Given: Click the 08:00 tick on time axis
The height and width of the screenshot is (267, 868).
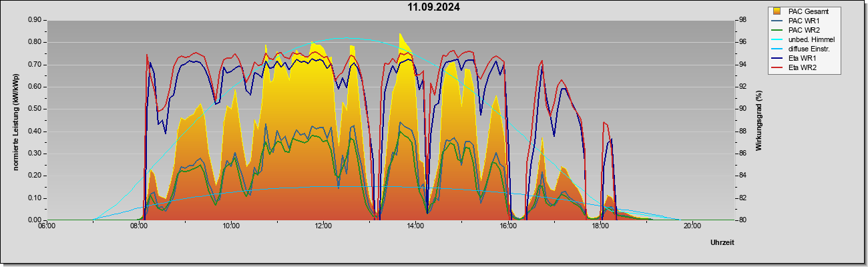Looking at the screenshot, I should click(138, 226).
